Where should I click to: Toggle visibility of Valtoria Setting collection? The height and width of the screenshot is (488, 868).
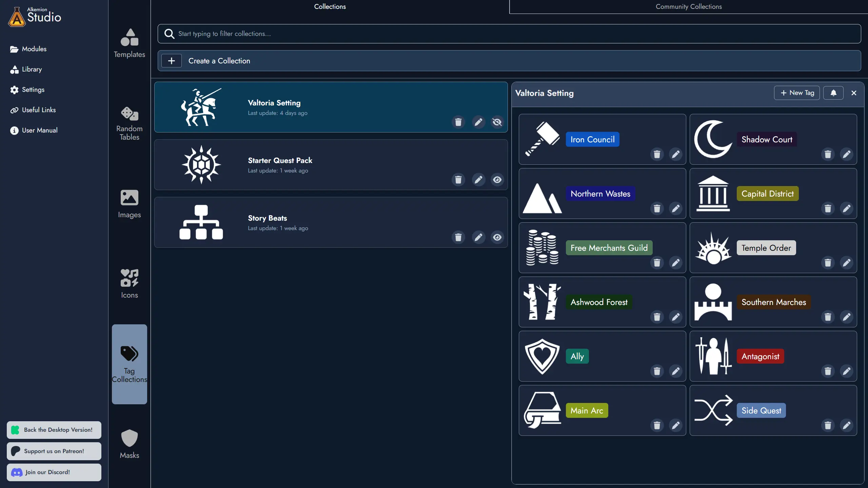(497, 122)
